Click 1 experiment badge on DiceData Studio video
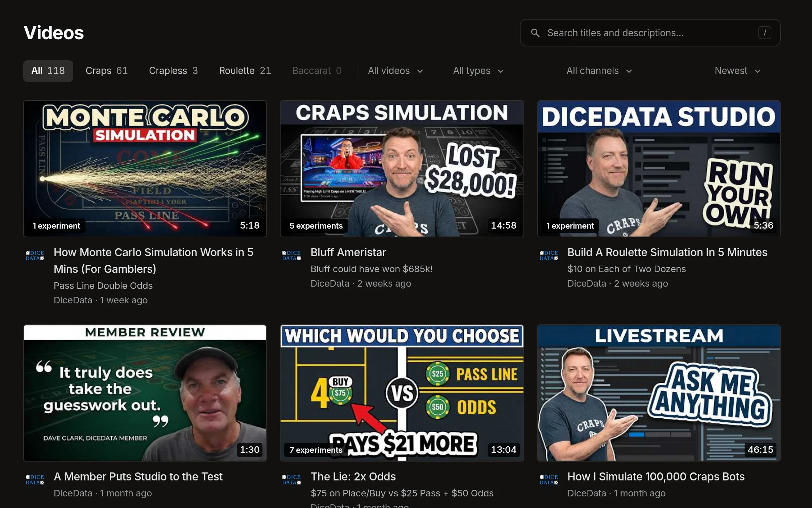Screen dimensions: 812x508 point(570,226)
